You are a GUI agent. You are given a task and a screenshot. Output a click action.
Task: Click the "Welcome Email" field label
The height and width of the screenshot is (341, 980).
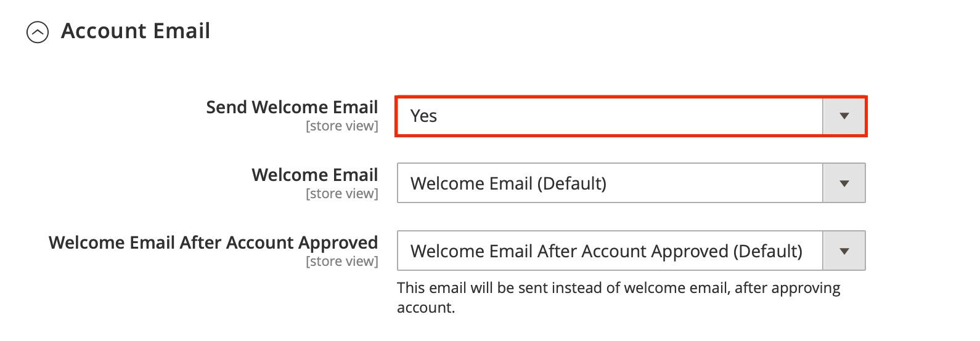[x=314, y=175]
